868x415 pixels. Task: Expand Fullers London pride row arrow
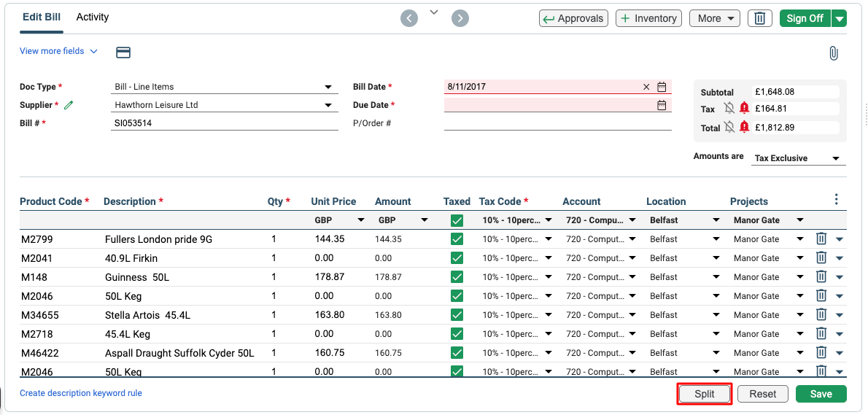tap(840, 240)
